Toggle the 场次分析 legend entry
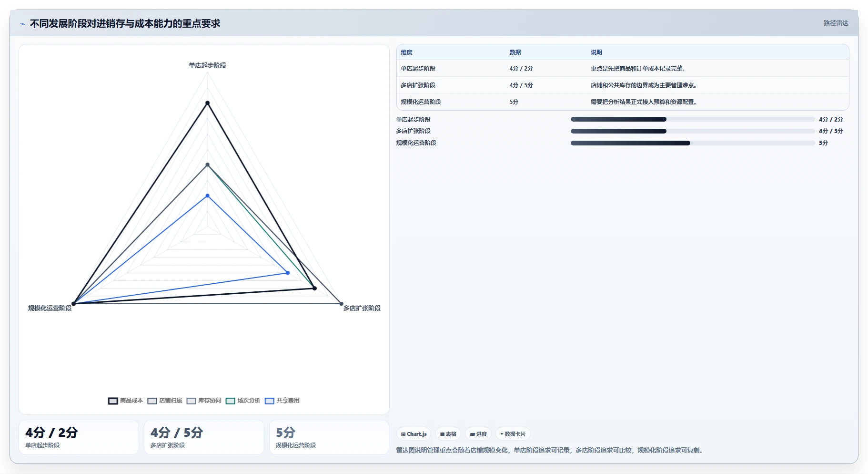Image resolution: width=868 pixels, height=474 pixels. [x=243, y=401]
